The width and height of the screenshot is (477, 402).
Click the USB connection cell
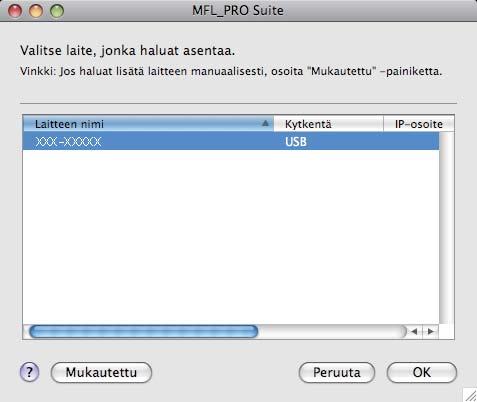click(x=296, y=142)
